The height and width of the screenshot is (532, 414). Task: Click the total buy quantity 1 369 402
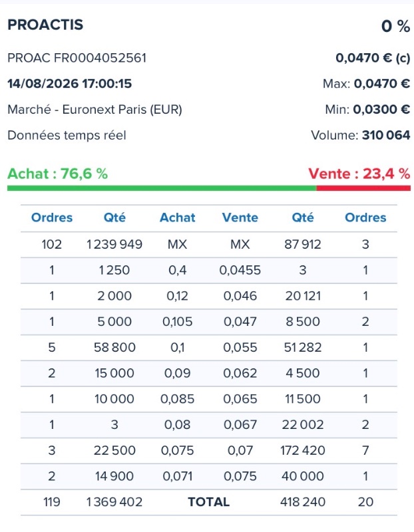pos(114,502)
